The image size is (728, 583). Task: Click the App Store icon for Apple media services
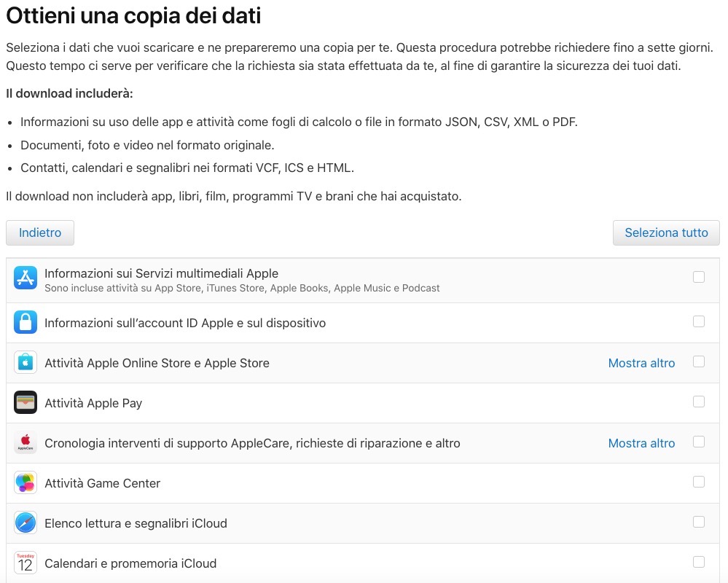pyautogui.click(x=26, y=278)
